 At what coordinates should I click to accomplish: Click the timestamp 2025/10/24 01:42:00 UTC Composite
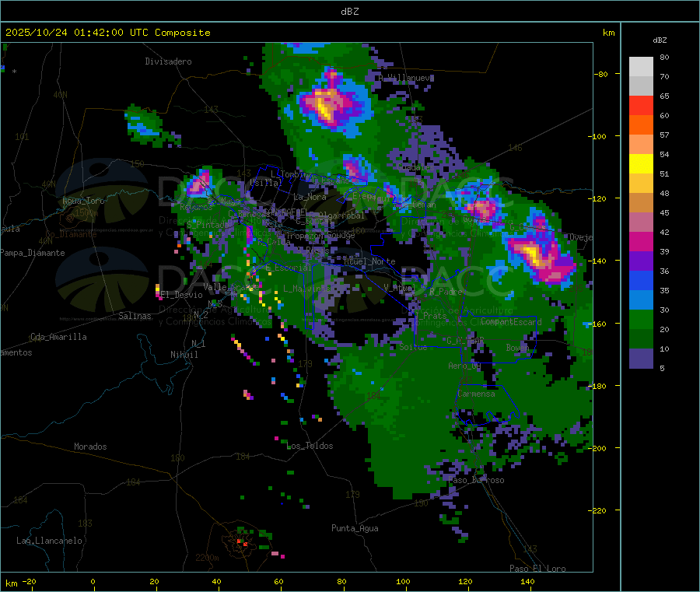[x=107, y=33]
